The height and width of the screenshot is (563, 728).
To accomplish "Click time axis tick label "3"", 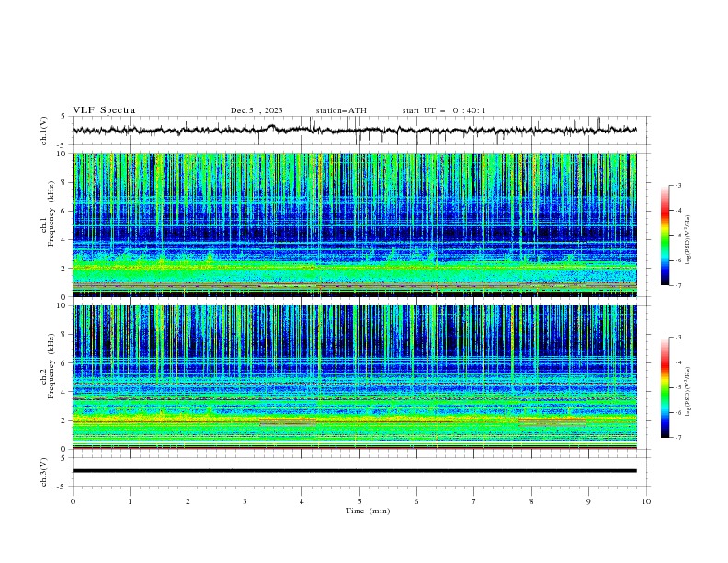I will (x=245, y=501).
